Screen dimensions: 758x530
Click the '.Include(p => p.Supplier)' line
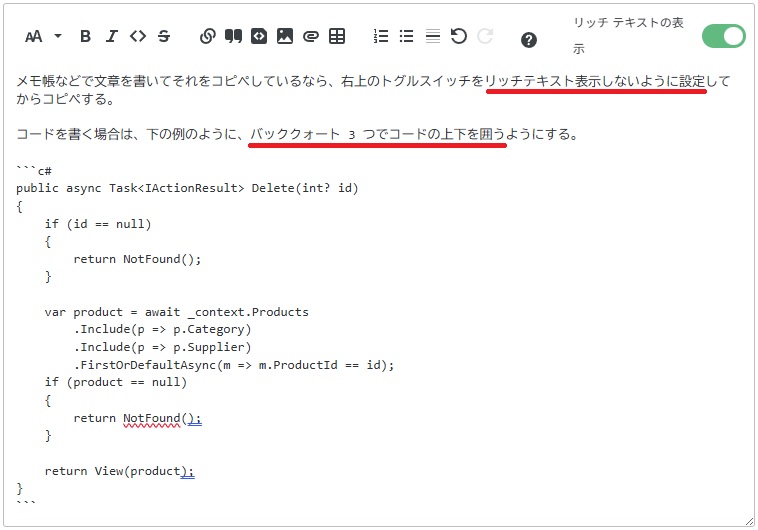(x=162, y=347)
